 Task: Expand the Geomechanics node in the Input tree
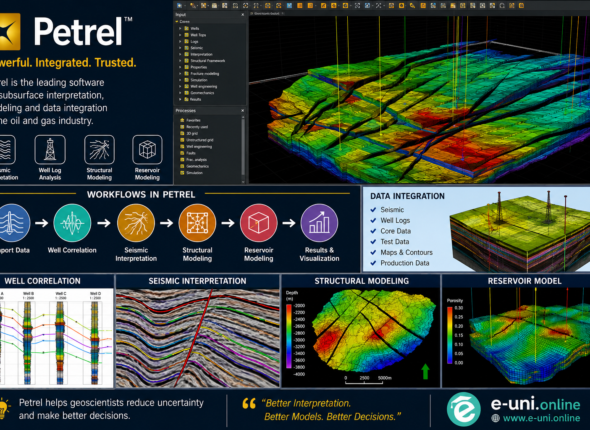coord(180,93)
